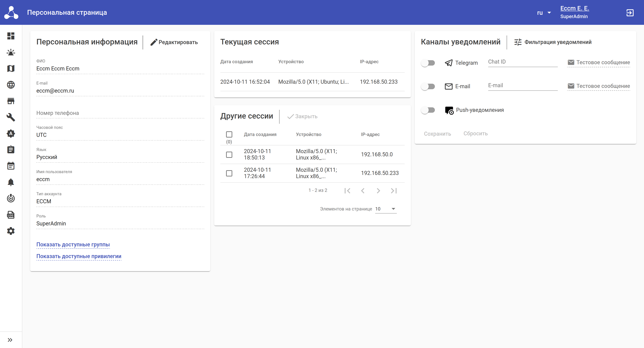Screen dimensions: 644x348
Task: Expand the sidebar with double chevron
Action: point(10,340)
